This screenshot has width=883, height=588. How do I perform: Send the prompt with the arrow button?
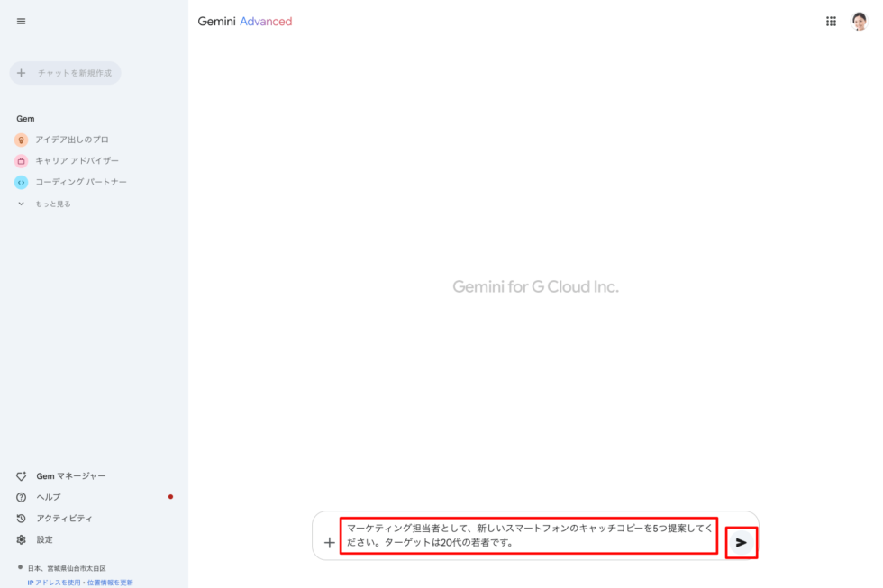741,542
